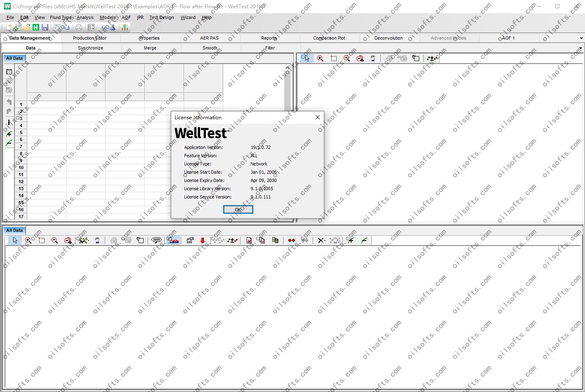Screen dimensions: 585x392
Task: Select the Synchronize sub-tab
Action: point(90,48)
